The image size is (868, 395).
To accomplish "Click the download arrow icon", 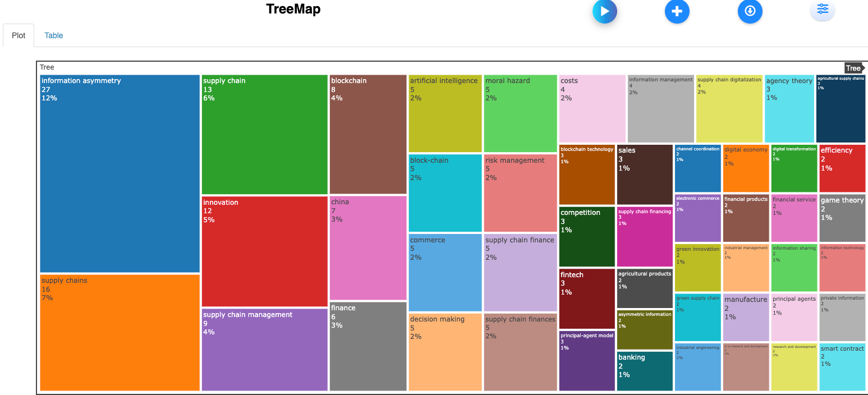I will [750, 11].
